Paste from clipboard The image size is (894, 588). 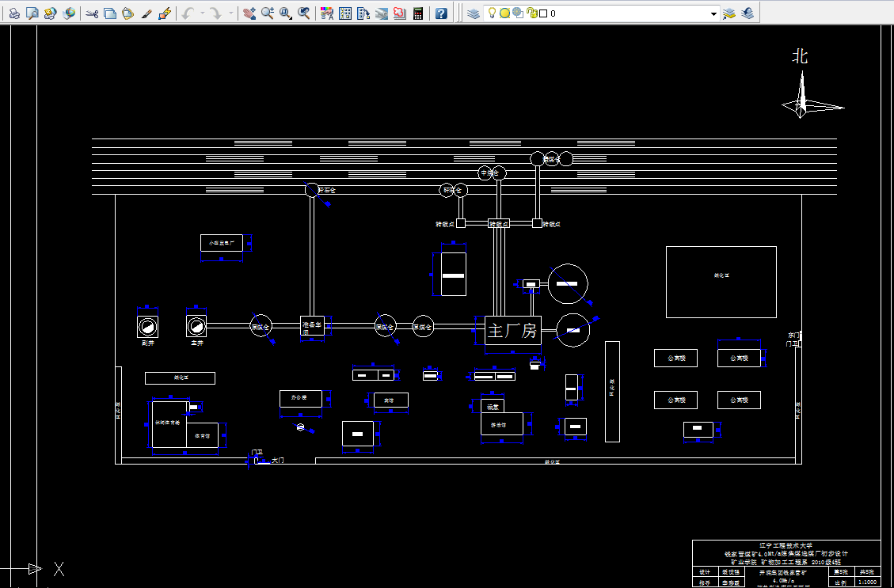pyautogui.click(x=127, y=13)
